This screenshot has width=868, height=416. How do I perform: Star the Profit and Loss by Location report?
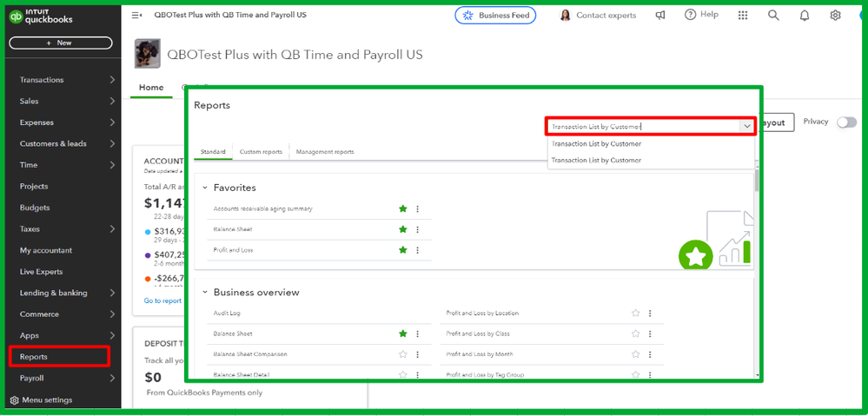[x=635, y=313]
